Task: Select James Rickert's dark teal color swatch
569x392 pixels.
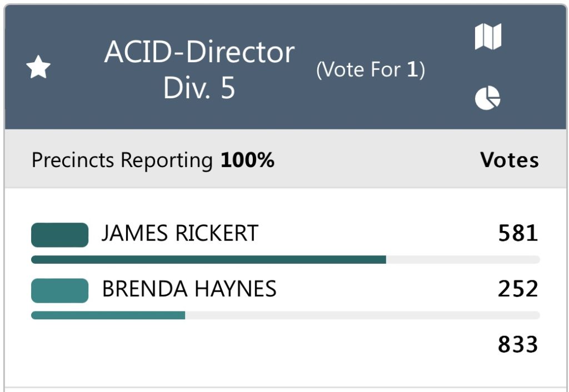Action: tap(59, 234)
